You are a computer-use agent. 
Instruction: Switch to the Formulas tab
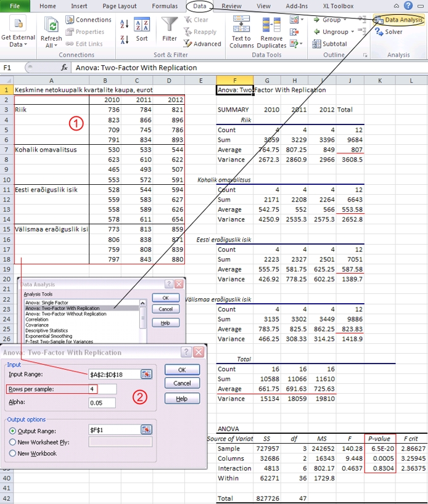(x=165, y=6)
